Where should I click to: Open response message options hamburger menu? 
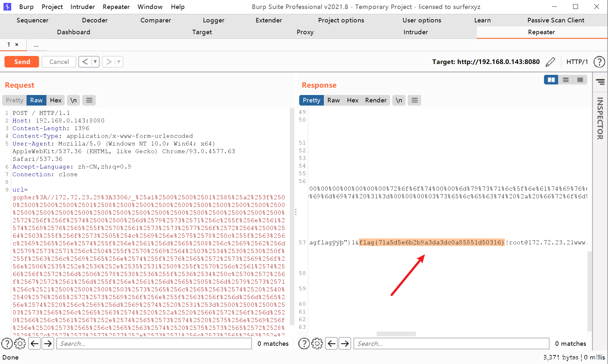pos(414,100)
